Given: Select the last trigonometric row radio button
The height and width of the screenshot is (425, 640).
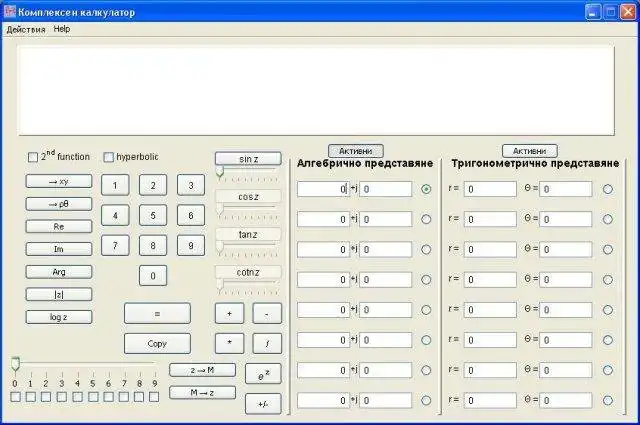Looking at the screenshot, I should pyautogui.click(x=608, y=401).
